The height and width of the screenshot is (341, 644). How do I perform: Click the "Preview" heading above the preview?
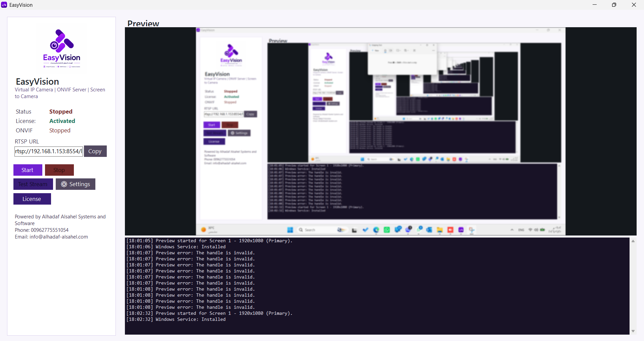coord(143,23)
